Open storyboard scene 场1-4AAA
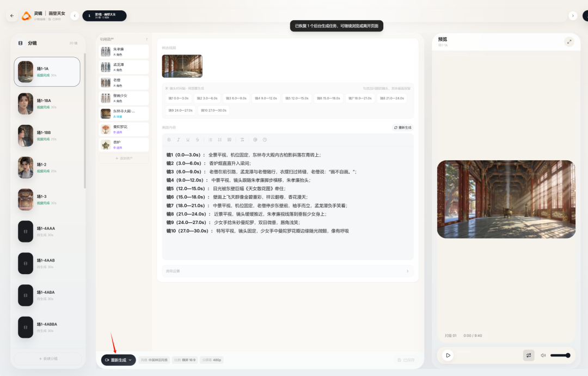 (47, 231)
